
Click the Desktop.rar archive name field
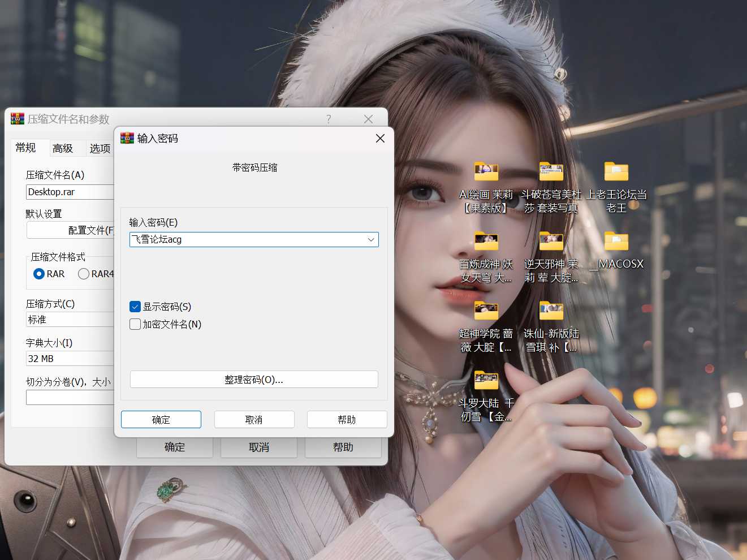click(x=70, y=192)
